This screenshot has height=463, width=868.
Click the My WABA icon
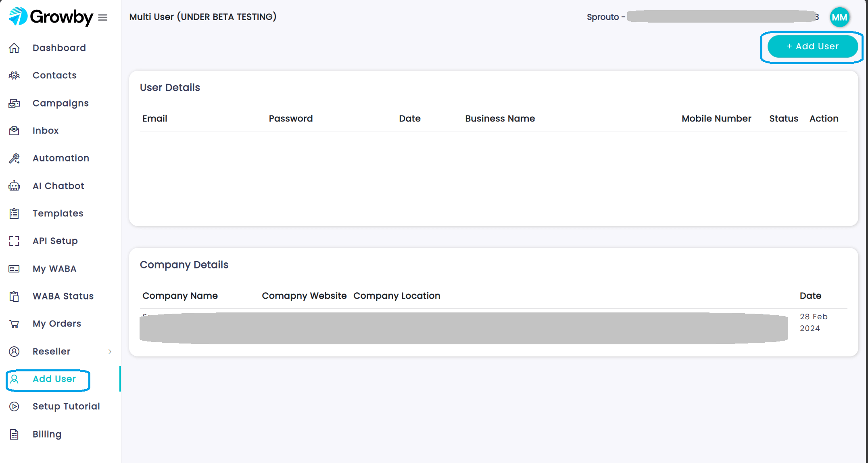(x=14, y=269)
